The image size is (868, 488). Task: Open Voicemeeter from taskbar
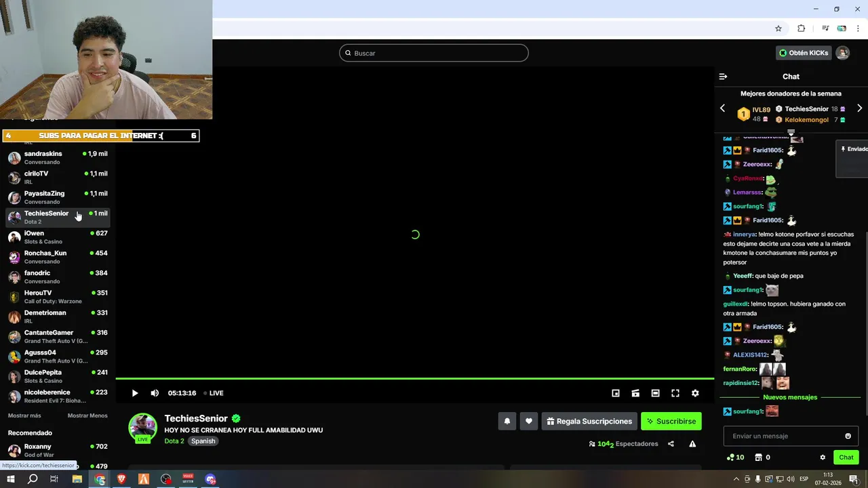pyautogui.click(x=189, y=479)
